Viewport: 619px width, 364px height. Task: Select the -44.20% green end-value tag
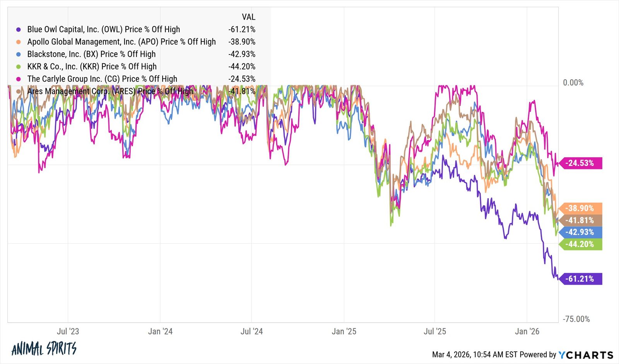580,244
